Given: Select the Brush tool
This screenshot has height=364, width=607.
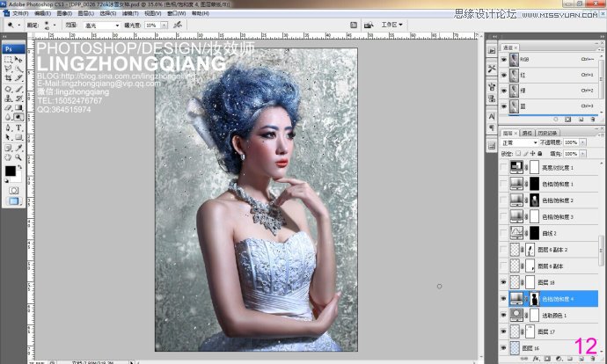Looking at the screenshot, I should [18, 90].
